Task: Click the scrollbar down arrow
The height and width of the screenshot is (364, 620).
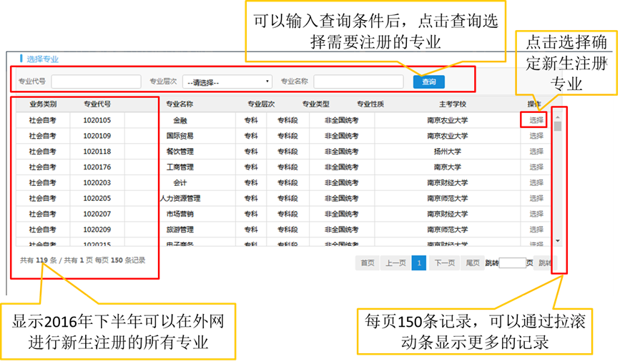Action: [x=558, y=241]
